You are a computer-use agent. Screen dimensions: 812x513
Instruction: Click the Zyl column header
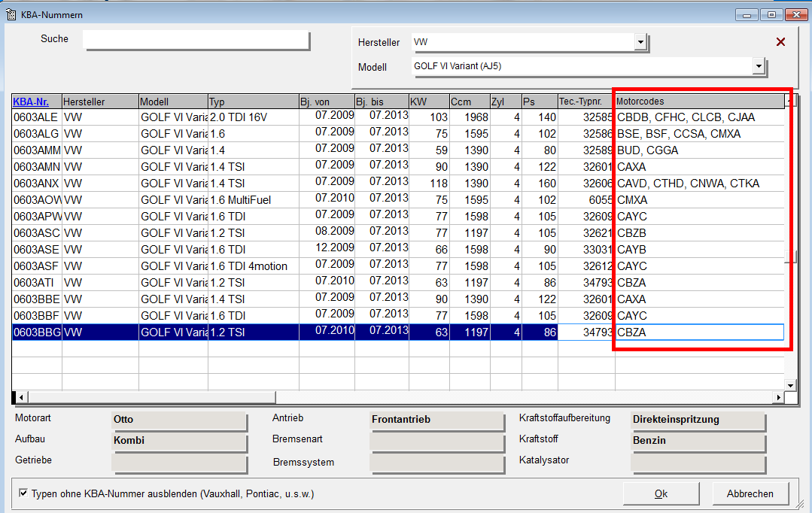506,102
